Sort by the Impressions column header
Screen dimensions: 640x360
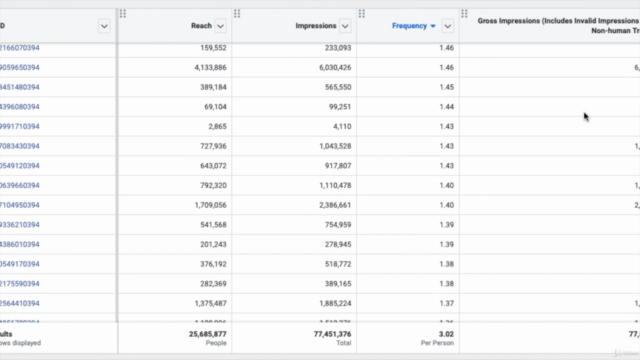coord(316,26)
